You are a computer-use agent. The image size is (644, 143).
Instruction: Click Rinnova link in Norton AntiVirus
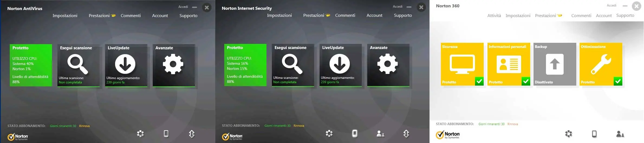pyautogui.click(x=84, y=126)
